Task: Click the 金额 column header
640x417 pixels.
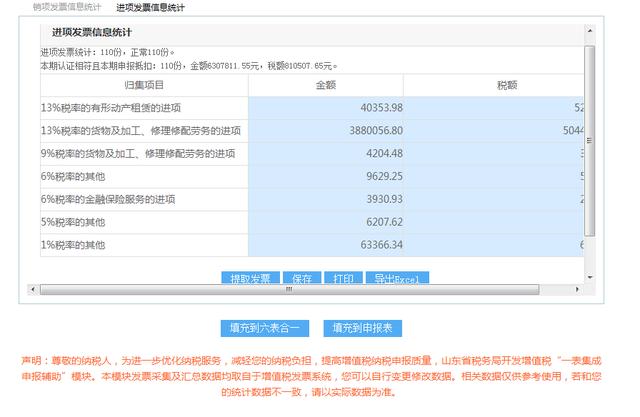Action: click(x=326, y=85)
